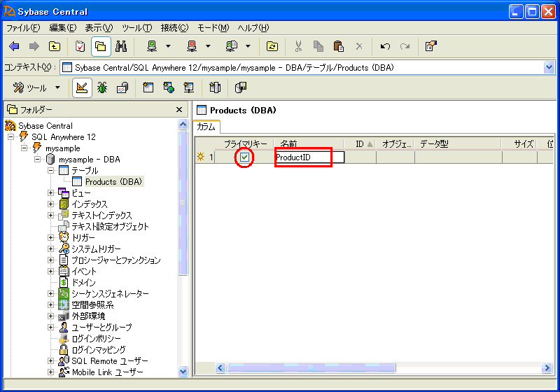Toggle the primary key checkbox for ProductID
The height and width of the screenshot is (392, 560).
[x=244, y=157]
